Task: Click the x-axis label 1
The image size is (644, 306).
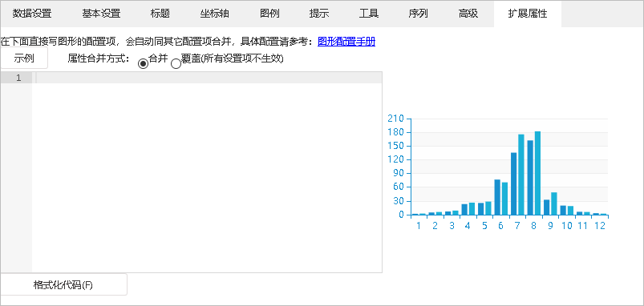Action: point(419,226)
